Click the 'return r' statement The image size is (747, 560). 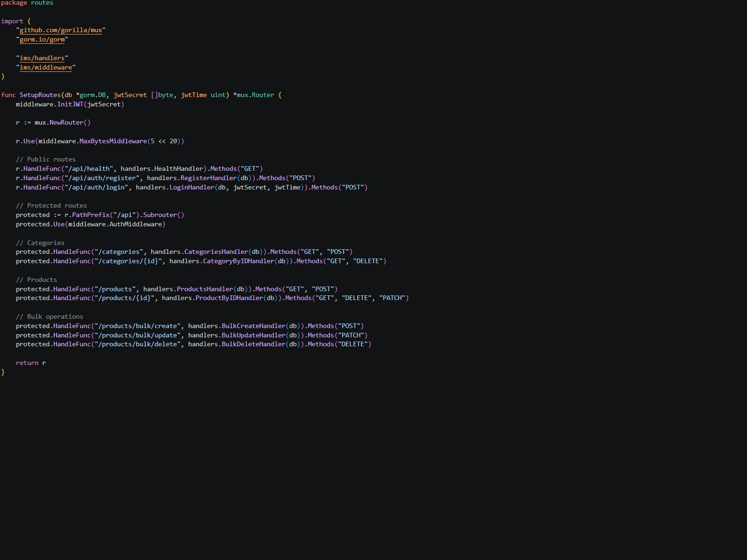coord(31,363)
